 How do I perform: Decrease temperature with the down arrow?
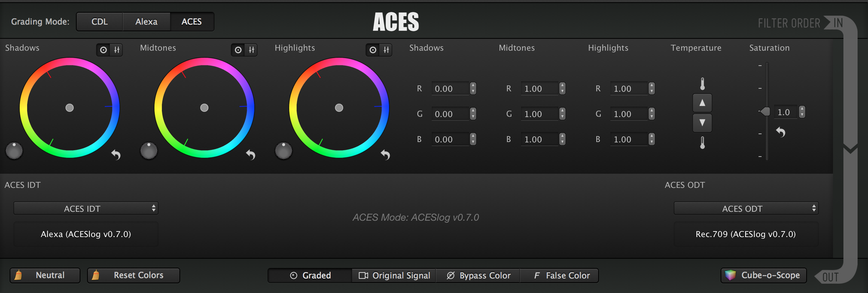pos(702,123)
